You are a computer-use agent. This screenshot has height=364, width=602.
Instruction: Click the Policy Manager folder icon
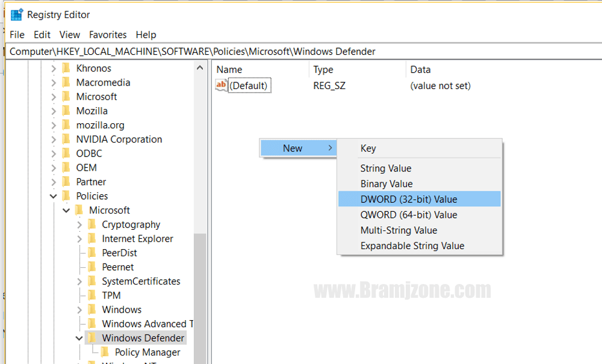click(x=105, y=352)
